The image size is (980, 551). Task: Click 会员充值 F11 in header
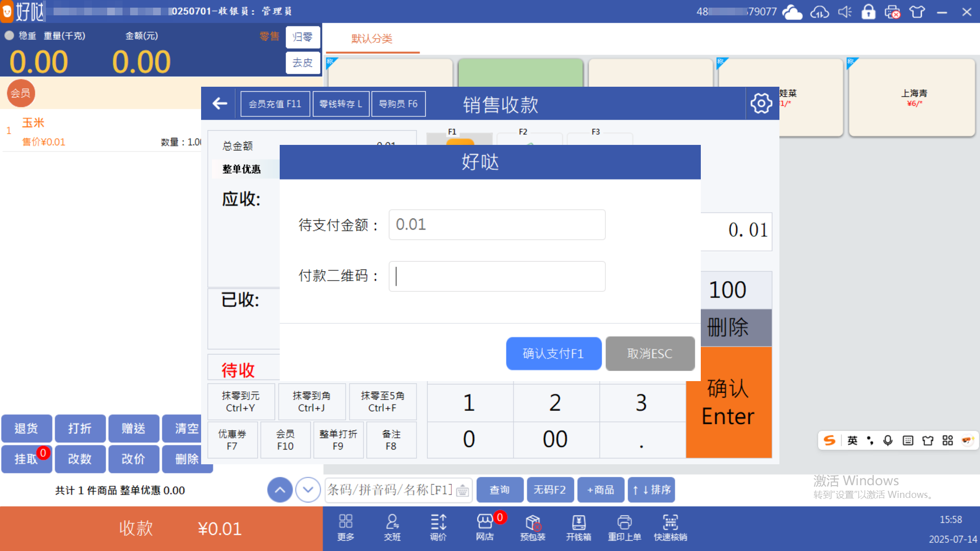tap(275, 104)
